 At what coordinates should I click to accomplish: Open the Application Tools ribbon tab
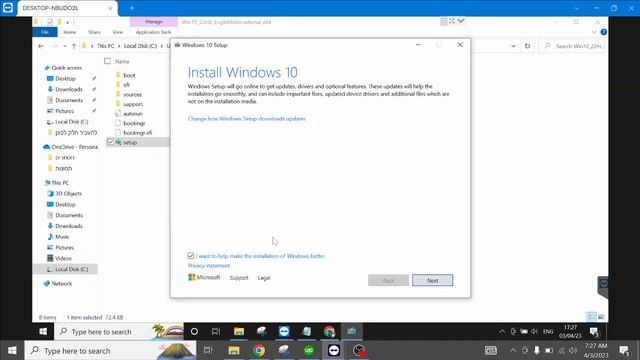point(153,32)
